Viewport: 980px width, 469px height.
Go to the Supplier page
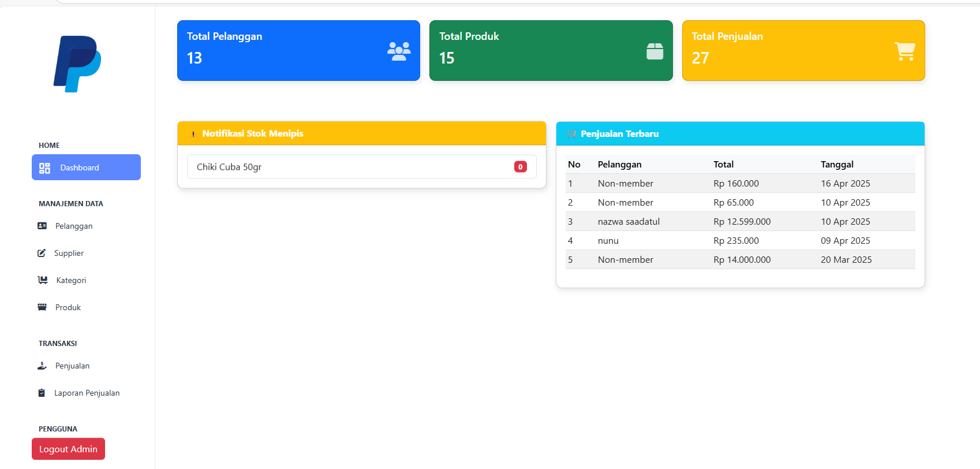click(x=69, y=253)
